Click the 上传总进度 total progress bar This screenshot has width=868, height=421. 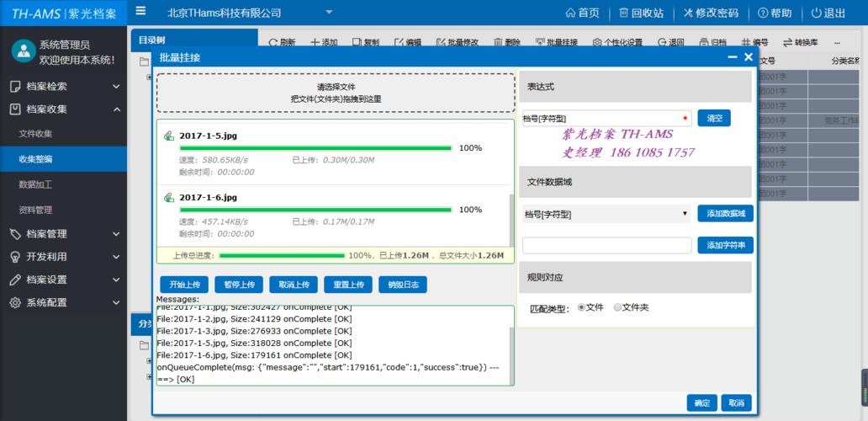pos(283,255)
